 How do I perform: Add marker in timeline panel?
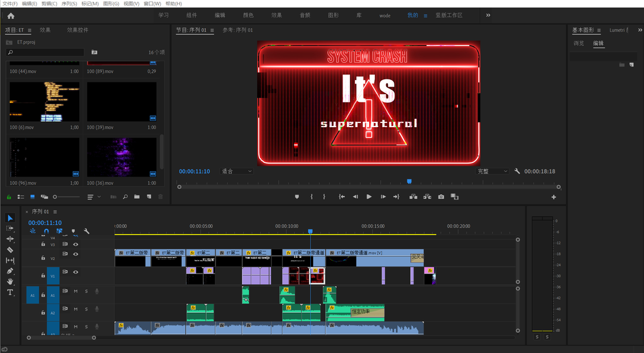tap(74, 231)
